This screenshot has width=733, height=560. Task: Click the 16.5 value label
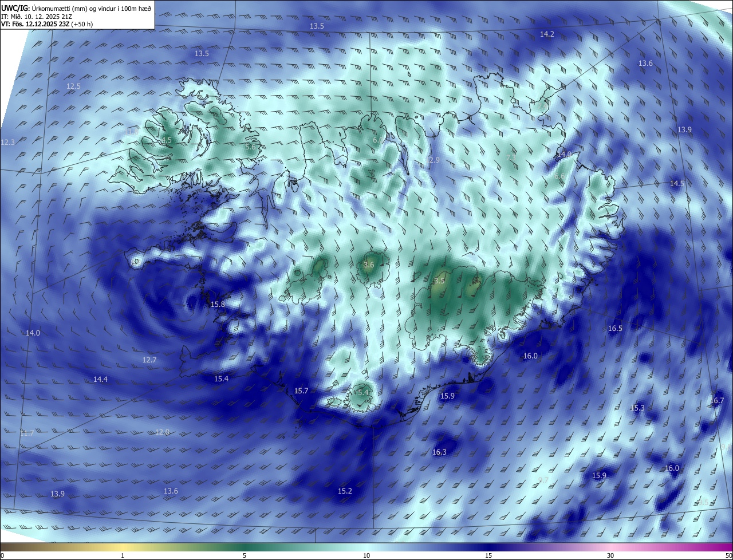point(615,329)
